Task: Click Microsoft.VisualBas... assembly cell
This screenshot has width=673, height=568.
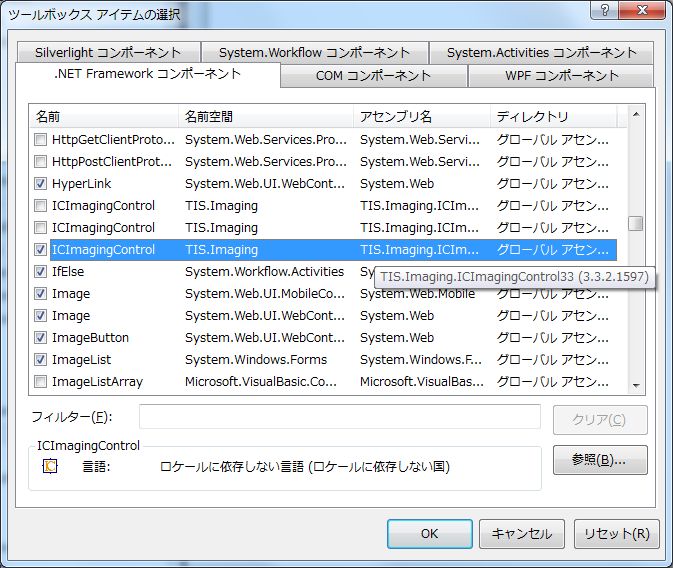Action: (422, 381)
